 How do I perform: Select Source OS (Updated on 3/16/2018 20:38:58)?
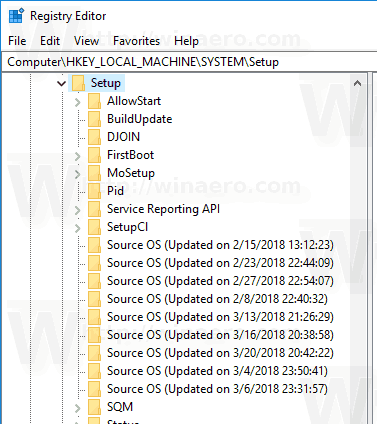click(220, 335)
